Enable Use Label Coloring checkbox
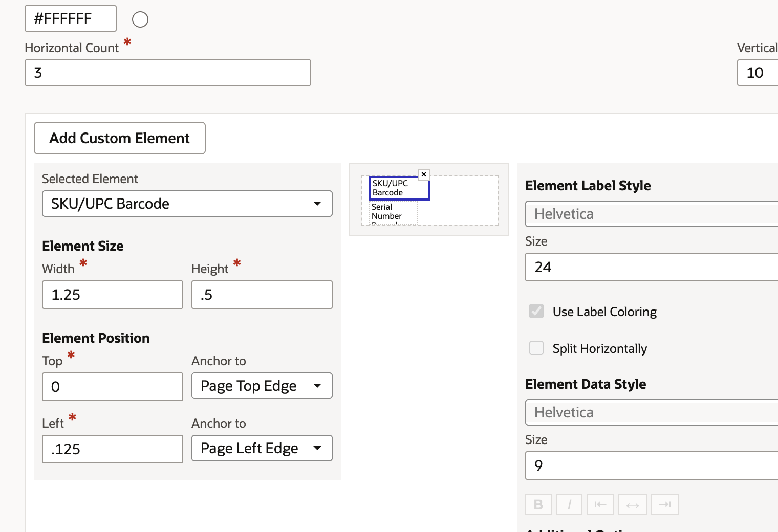The image size is (778, 532). pos(536,311)
